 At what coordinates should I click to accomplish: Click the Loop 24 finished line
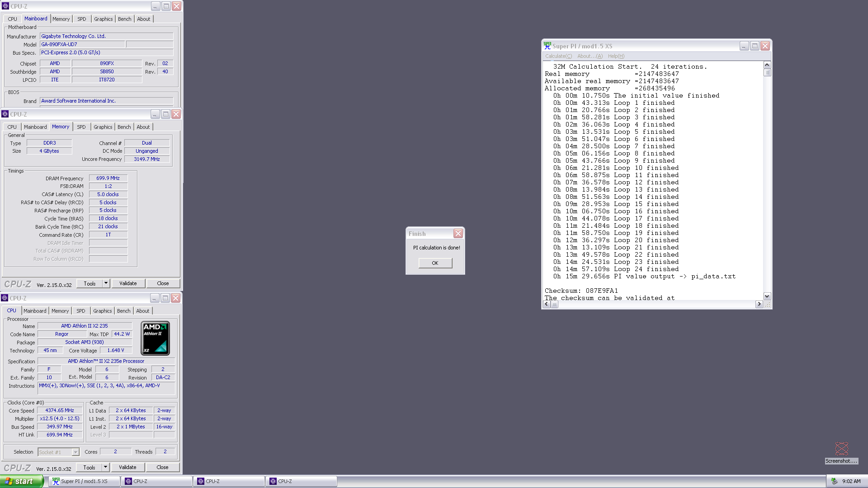click(x=616, y=269)
